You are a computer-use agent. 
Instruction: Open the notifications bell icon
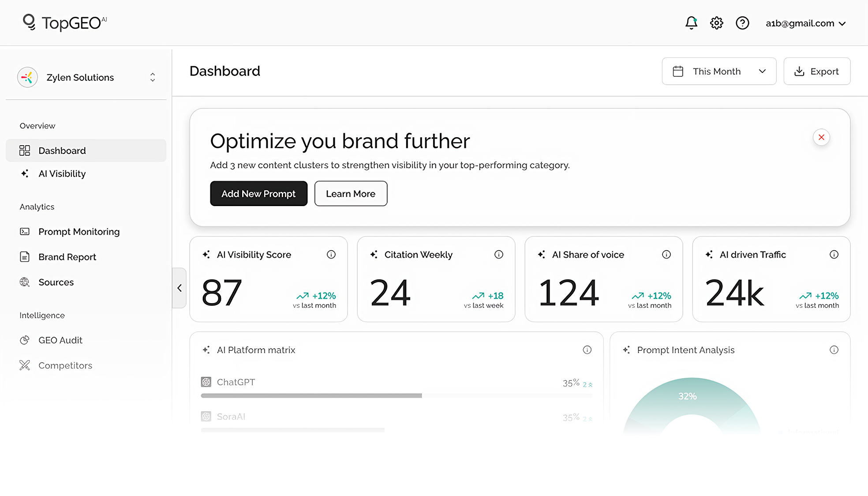(691, 23)
